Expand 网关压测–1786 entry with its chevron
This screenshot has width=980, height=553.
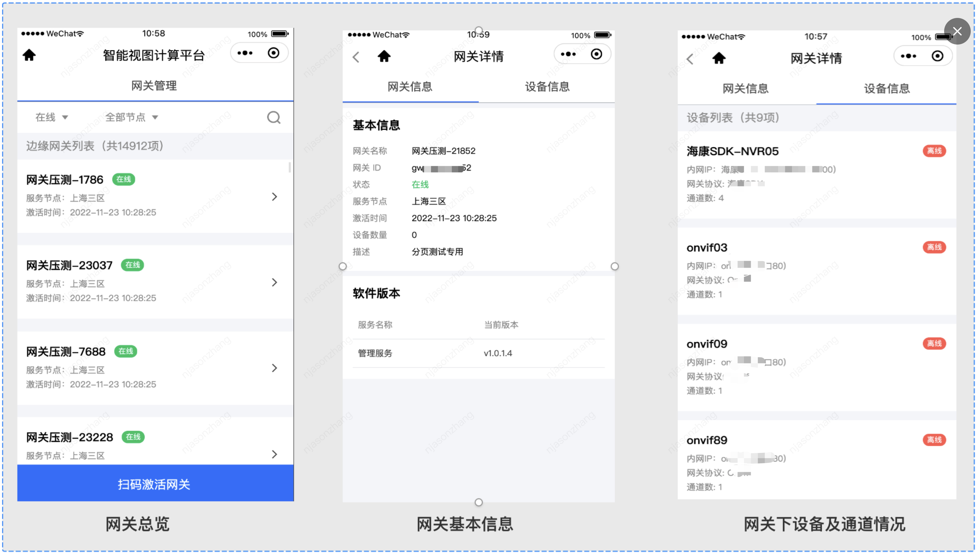click(274, 197)
